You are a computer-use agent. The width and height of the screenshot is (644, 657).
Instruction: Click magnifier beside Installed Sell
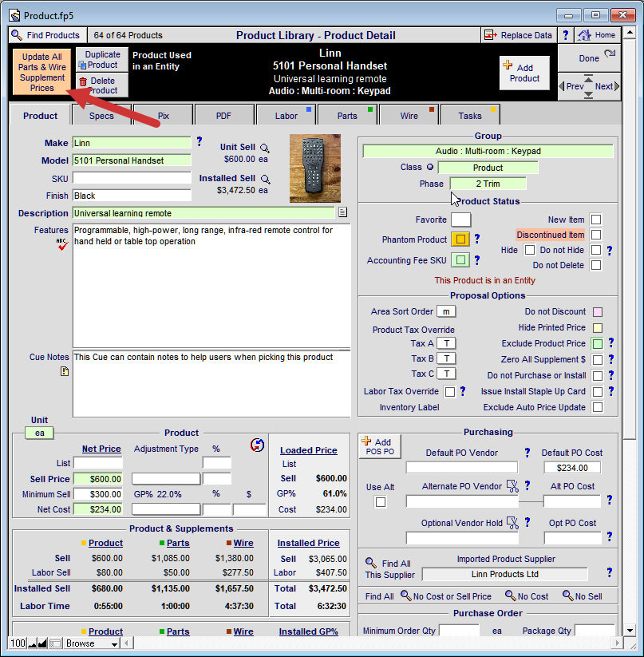(266, 180)
